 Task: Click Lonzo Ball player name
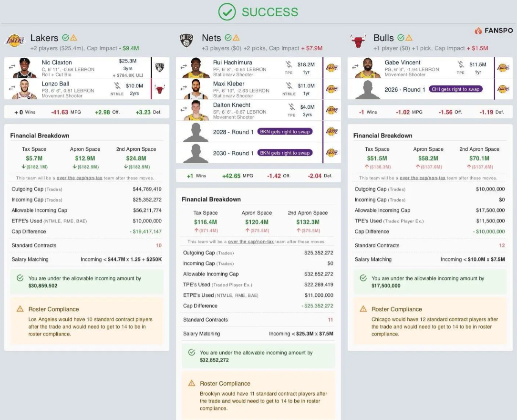[55, 84]
